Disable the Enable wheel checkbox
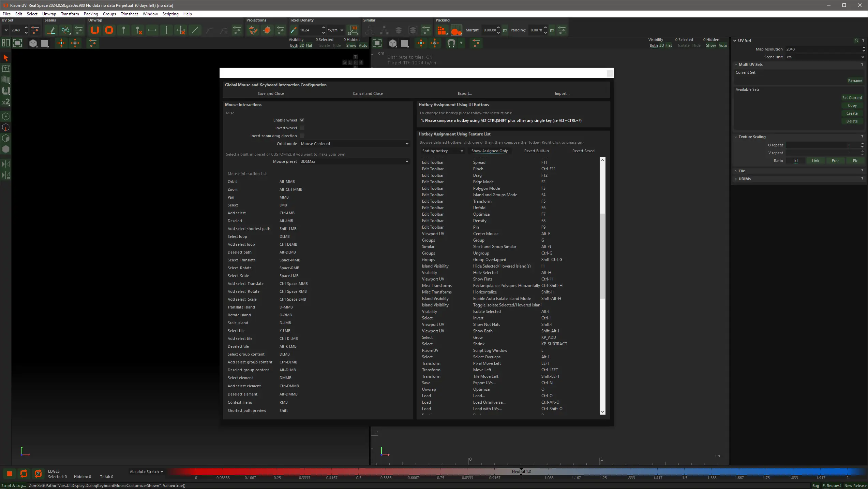The height and width of the screenshot is (489, 868). tap(302, 120)
